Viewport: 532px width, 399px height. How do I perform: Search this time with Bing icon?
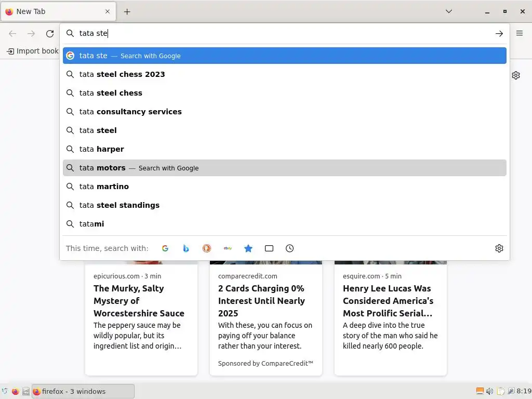click(186, 248)
